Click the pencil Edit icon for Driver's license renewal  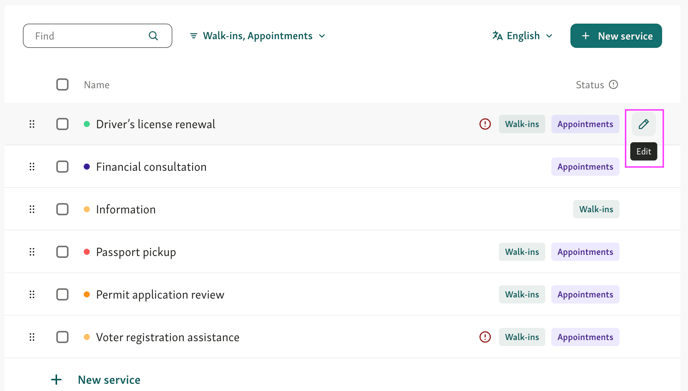click(x=644, y=124)
